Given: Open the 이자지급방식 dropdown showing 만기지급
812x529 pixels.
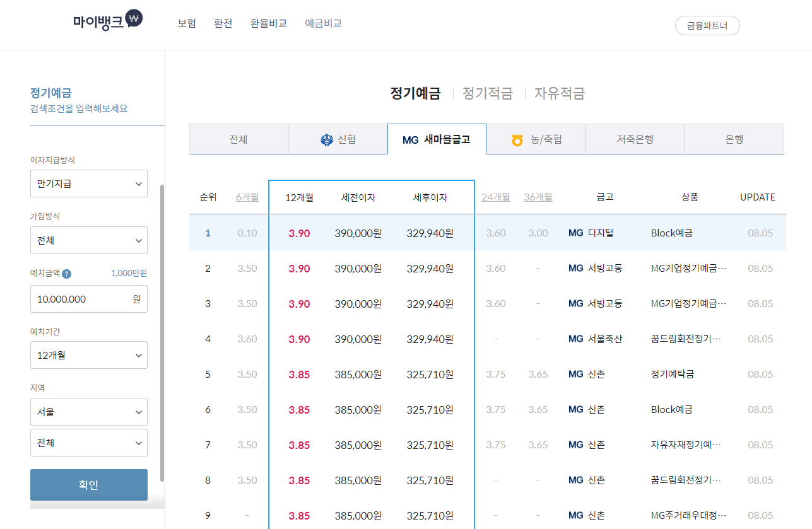Looking at the screenshot, I should pyautogui.click(x=89, y=183).
